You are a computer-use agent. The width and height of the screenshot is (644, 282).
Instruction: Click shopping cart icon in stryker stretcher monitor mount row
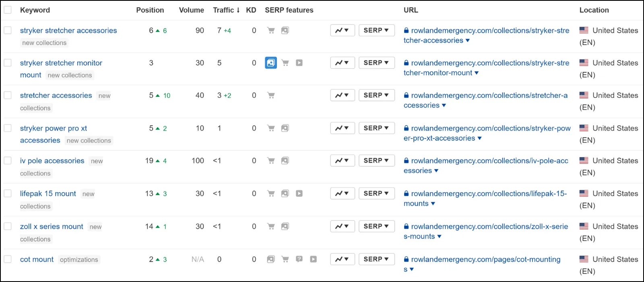pyautogui.click(x=285, y=63)
